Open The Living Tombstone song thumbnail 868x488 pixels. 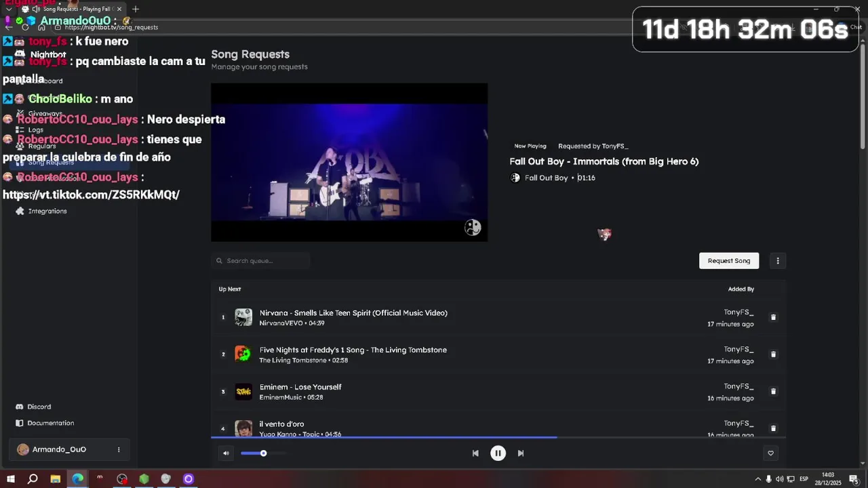[243, 354]
